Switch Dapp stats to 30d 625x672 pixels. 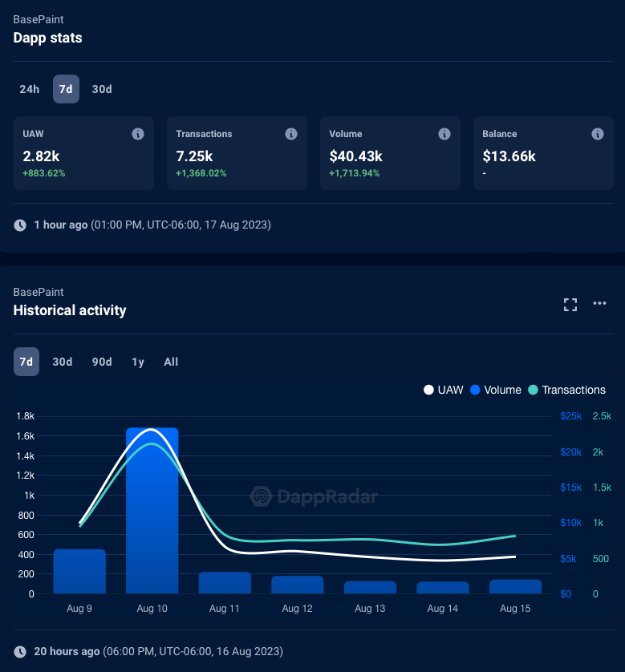tap(102, 89)
